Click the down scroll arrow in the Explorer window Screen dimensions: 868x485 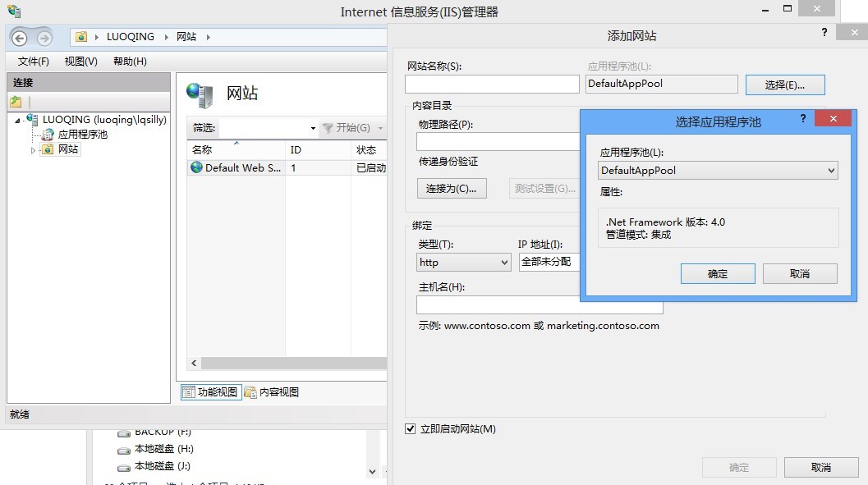tap(373, 472)
